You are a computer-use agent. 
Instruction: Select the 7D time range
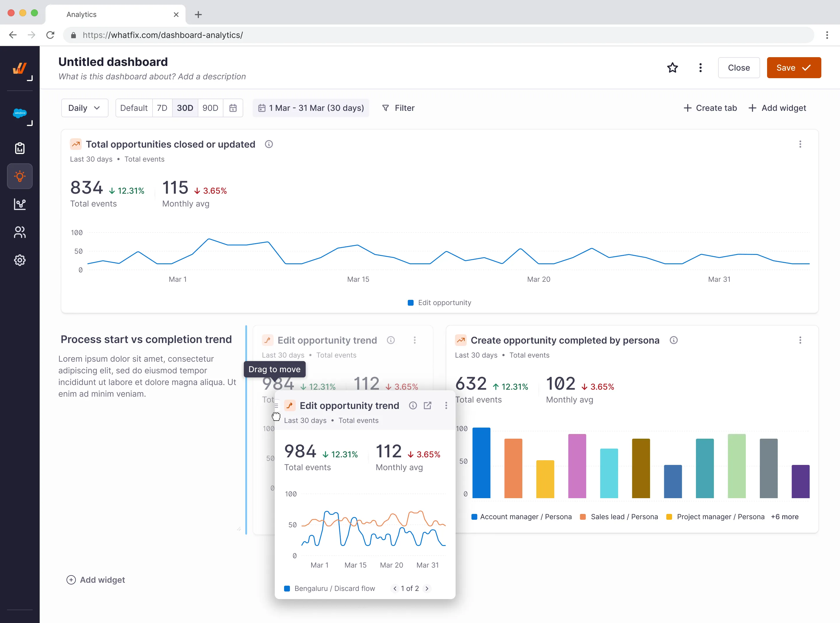click(162, 108)
